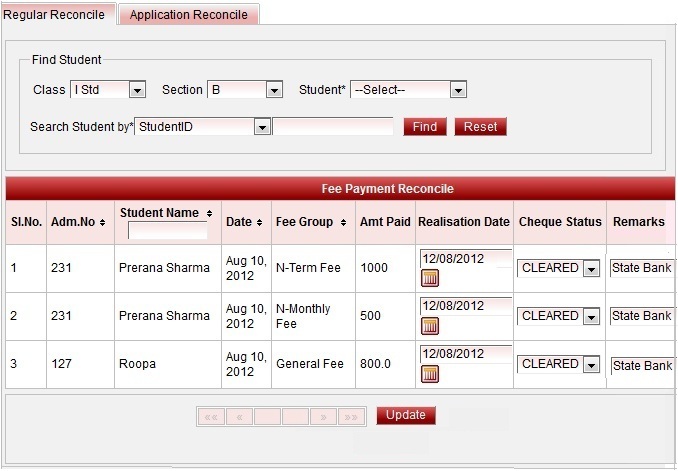Open the Student --Select-- dropdown
Viewport: 678px width, 471px height.
pyautogui.click(x=457, y=90)
